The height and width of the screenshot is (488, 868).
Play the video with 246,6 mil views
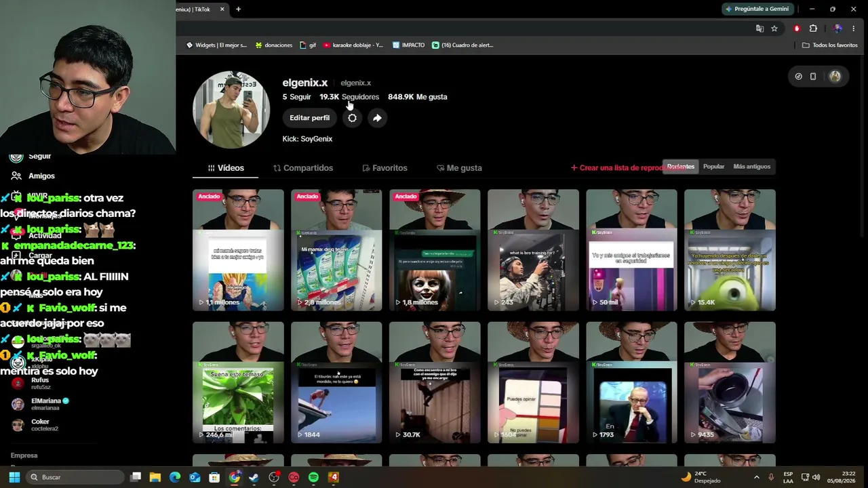pos(238,383)
